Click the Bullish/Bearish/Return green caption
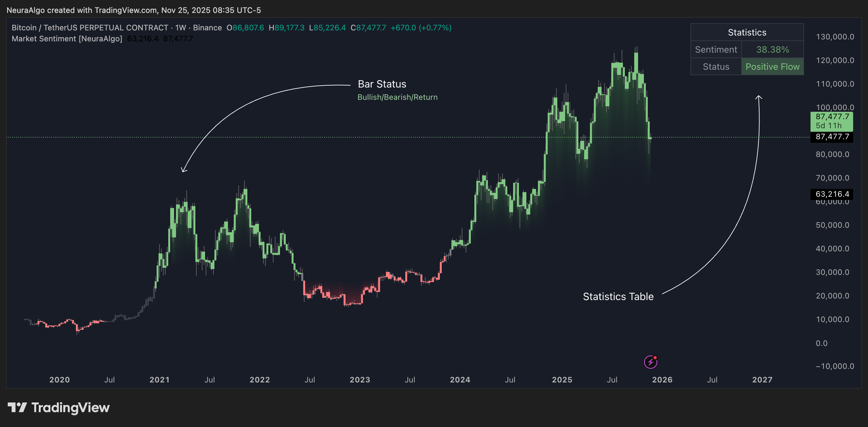Image resolution: width=868 pixels, height=427 pixels. [x=397, y=98]
